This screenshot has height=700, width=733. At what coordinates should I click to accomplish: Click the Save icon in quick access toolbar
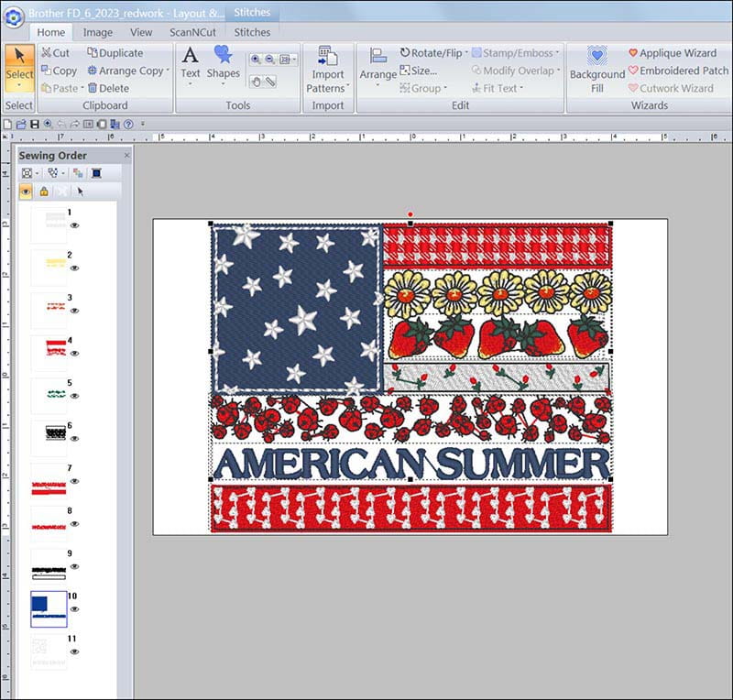point(35,124)
